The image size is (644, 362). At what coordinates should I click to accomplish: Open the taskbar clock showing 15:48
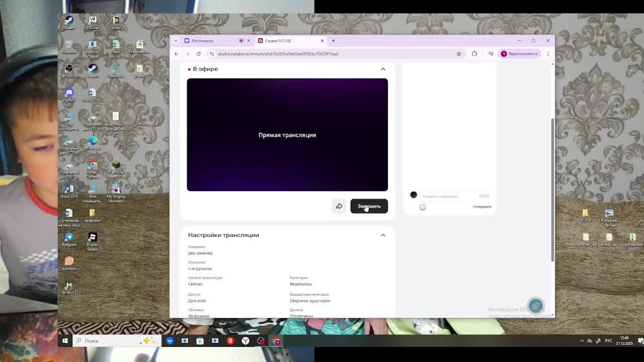[624, 340]
